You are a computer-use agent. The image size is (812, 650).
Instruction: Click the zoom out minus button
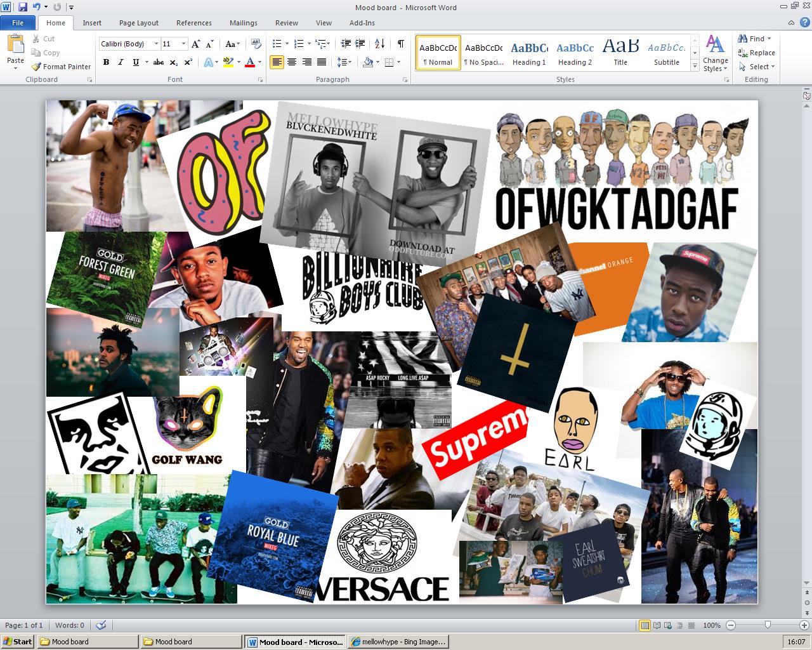(730, 625)
